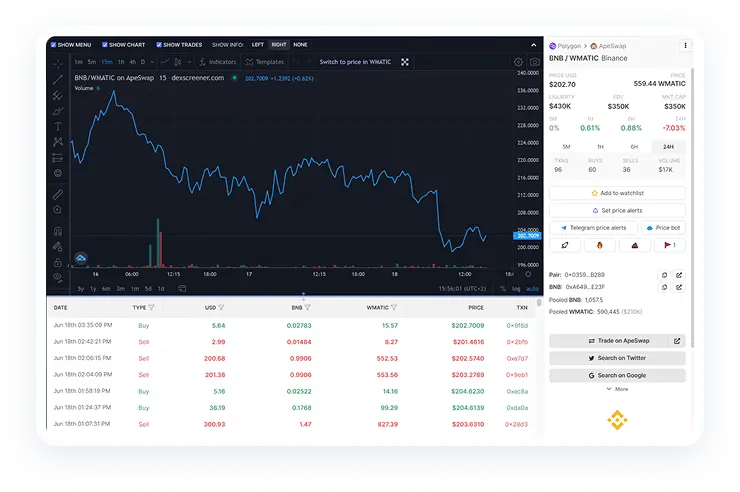Open the go-to-date calendar icon

[182, 289]
